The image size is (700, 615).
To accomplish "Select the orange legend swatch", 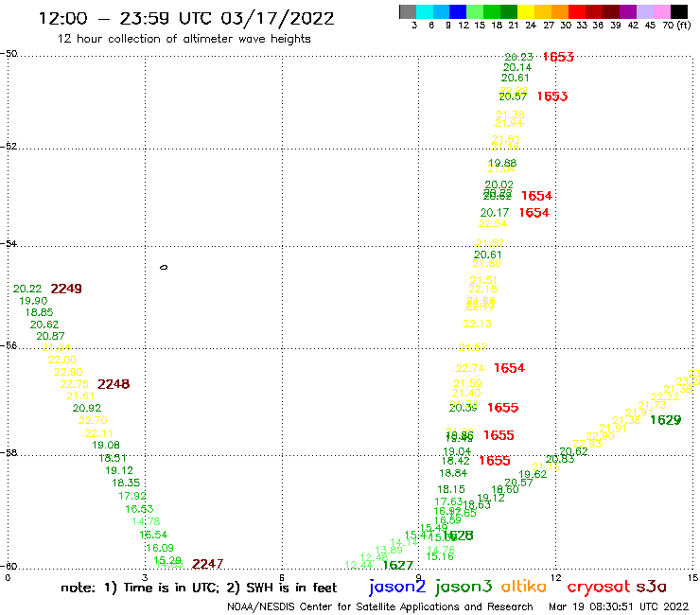I will 560,11.
